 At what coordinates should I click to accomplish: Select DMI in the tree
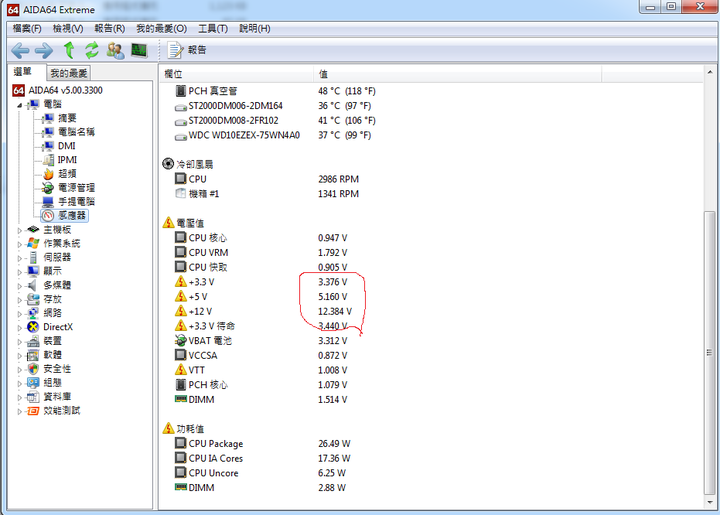(67, 146)
